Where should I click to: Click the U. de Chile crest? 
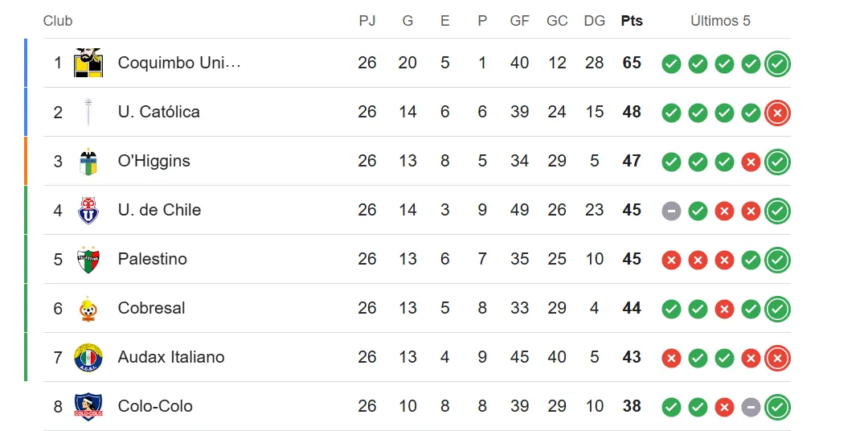(88, 211)
